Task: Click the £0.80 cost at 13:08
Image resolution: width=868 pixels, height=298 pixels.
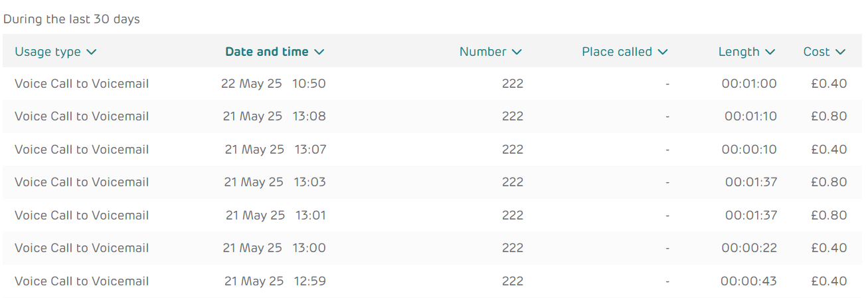Action: point(829,116)
